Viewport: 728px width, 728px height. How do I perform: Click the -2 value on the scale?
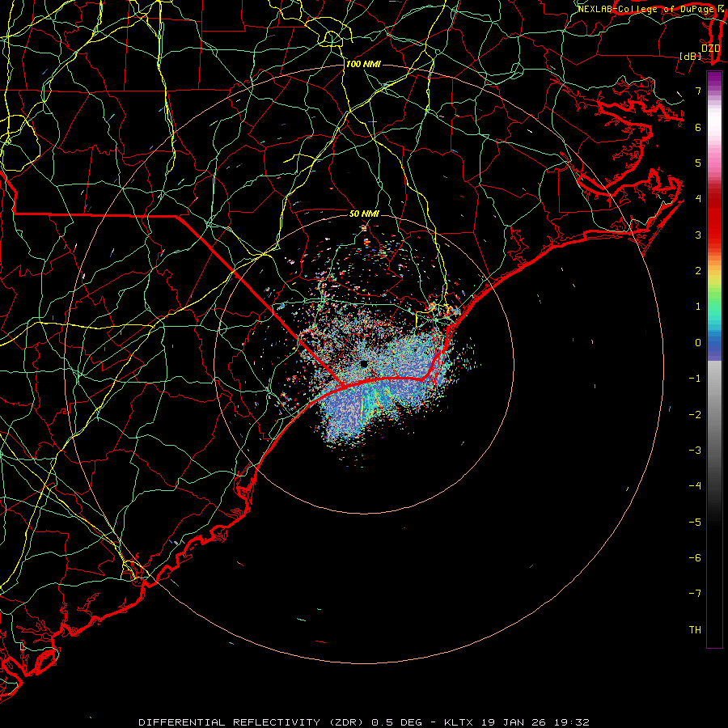click(695, 415)
